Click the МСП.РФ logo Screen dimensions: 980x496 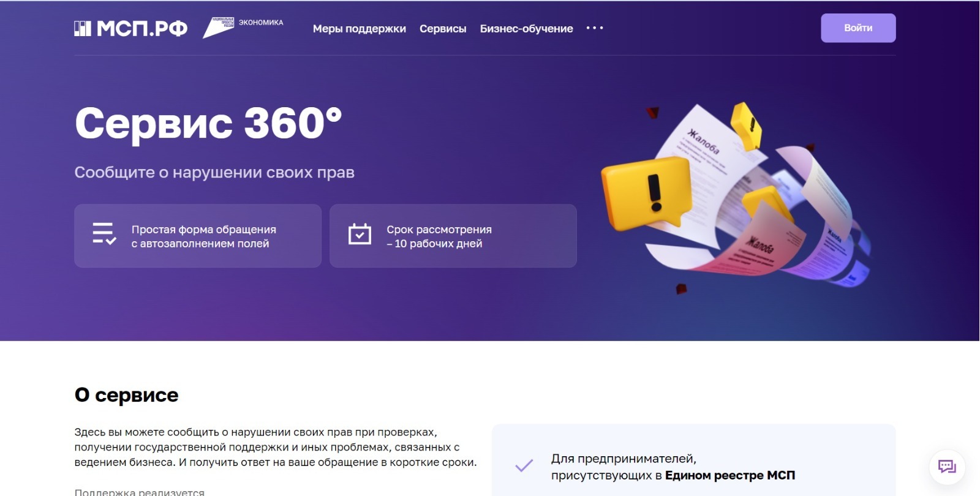pos(130,28)
